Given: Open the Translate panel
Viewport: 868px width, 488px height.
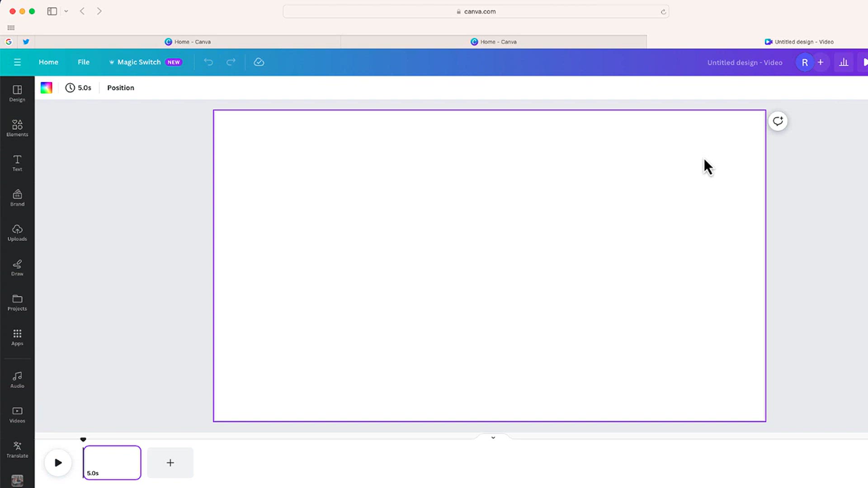Looking at the screenshot, I should 17,450.
